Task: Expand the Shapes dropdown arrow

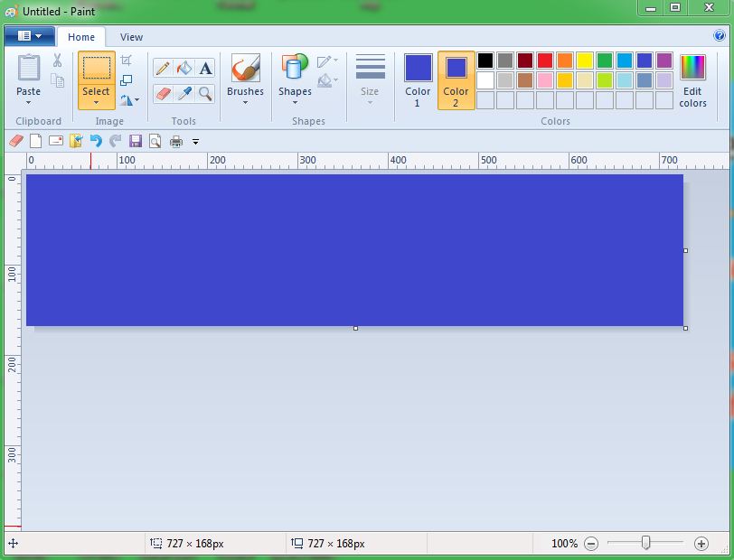Action: (295, 102)
